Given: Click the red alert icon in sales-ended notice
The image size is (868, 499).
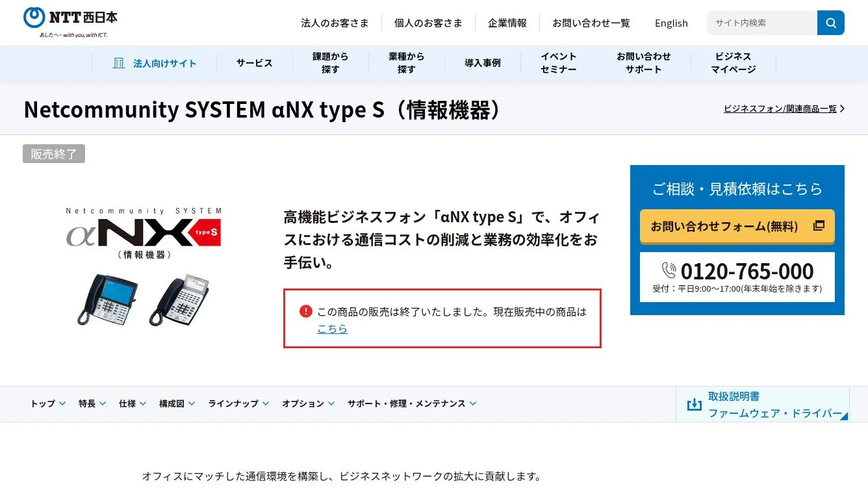Looking at the screenshot, I should point(306,311).
